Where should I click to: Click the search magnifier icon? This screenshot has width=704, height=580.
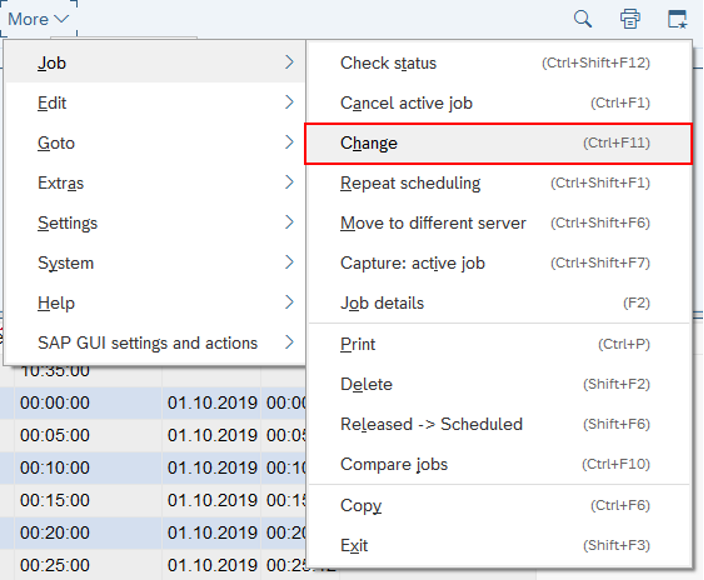582,19
